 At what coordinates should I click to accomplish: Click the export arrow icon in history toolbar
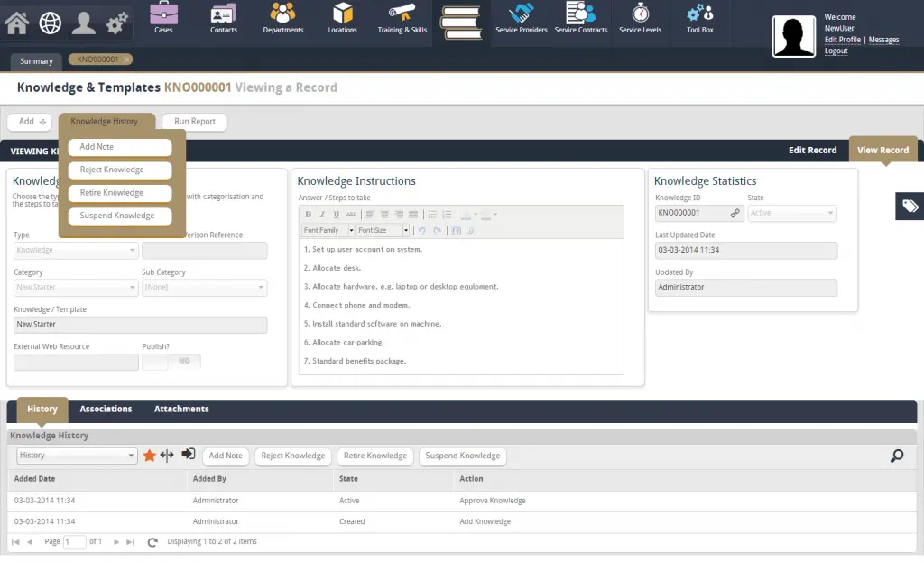[x=188, y=454]
